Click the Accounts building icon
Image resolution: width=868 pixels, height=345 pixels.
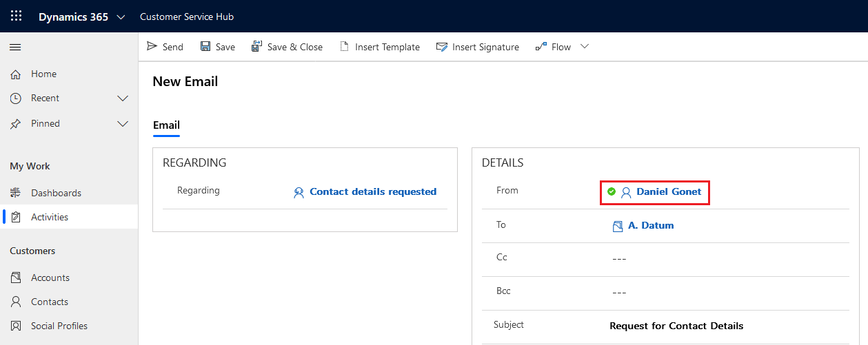coord(15,278)
